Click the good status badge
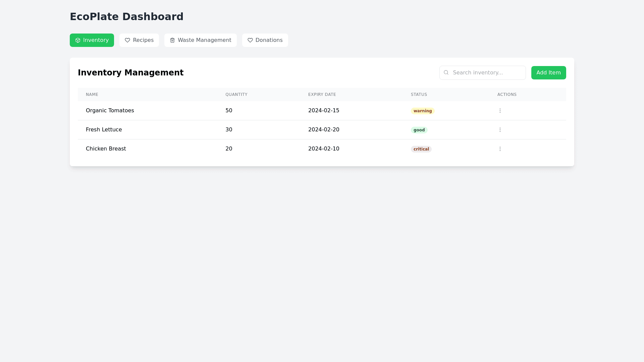This screenshot has width=644, height=362. tap(419, 130)
